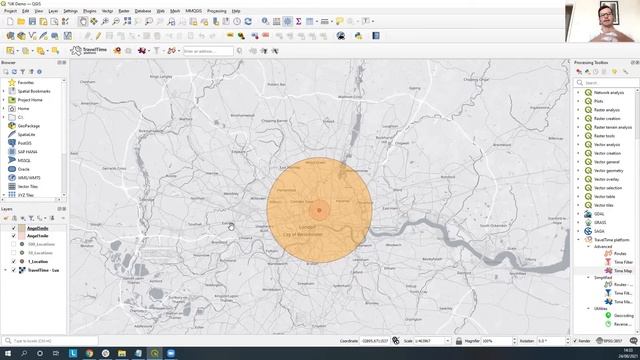
Task: Save the project with the floppy disk icon
Action: click(32, 21)
